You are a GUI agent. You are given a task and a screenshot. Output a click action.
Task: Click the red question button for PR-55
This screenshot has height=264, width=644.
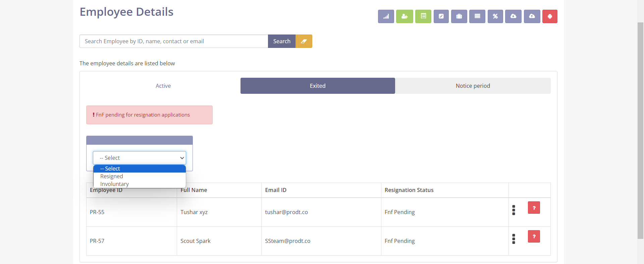534,208
